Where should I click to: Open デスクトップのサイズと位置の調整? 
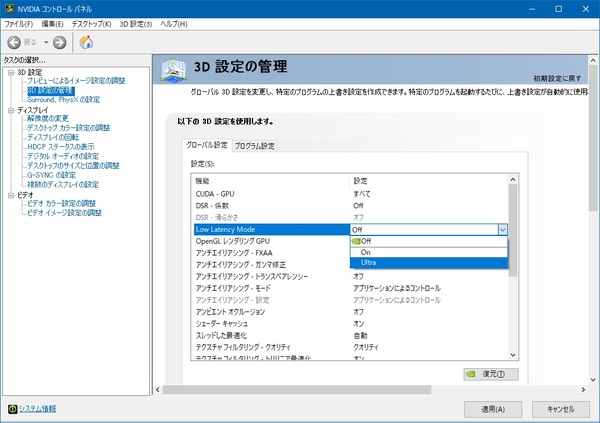[x=73, y=165]
